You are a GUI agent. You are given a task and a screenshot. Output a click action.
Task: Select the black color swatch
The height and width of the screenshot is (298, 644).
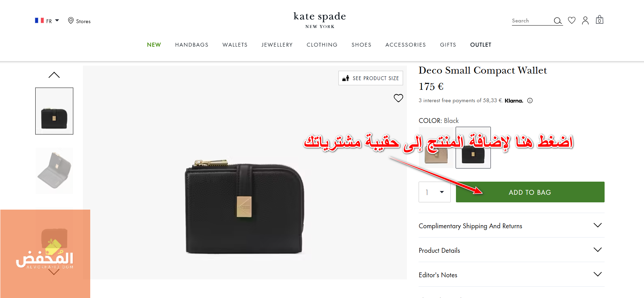(473, 148)
